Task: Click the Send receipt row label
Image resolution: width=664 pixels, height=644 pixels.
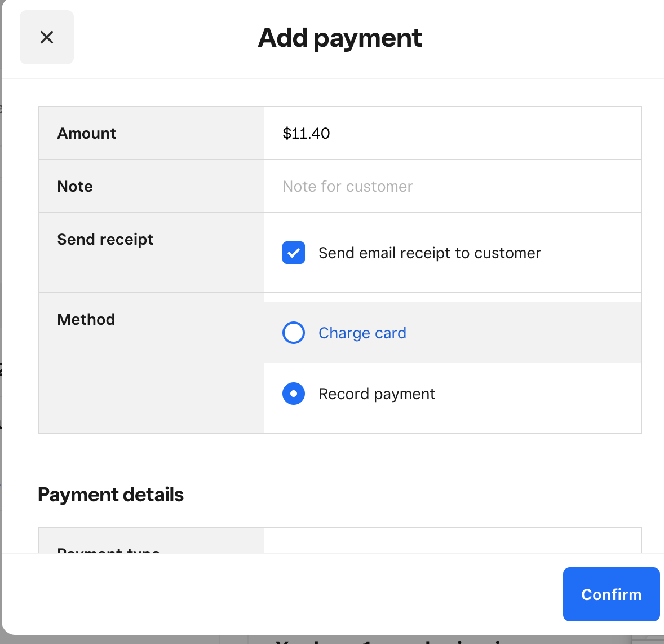Action: (x=105, y=239)
